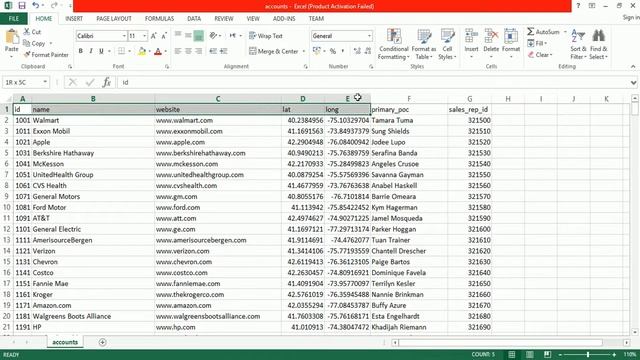
Task: Open the Calibri font name dropdown
Action: (x=124, y=36)
